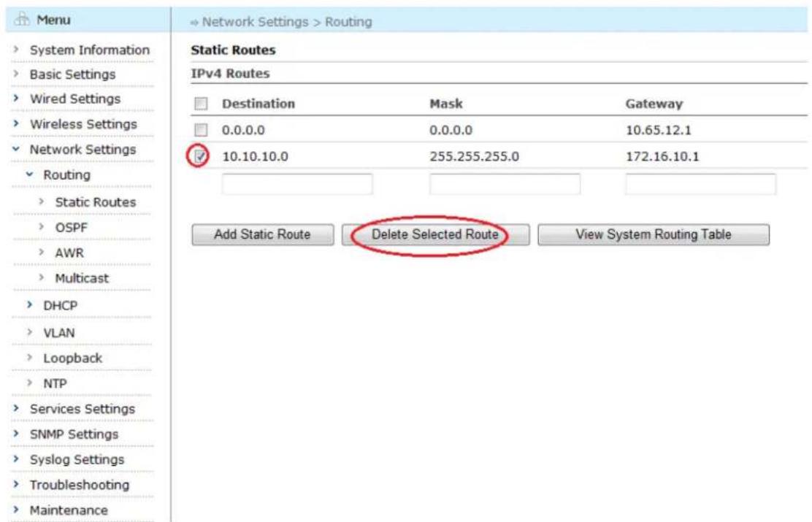Click Add Static Route button
Screen dimensions: 812x522
pyautogui.click(x=263, y=234)
